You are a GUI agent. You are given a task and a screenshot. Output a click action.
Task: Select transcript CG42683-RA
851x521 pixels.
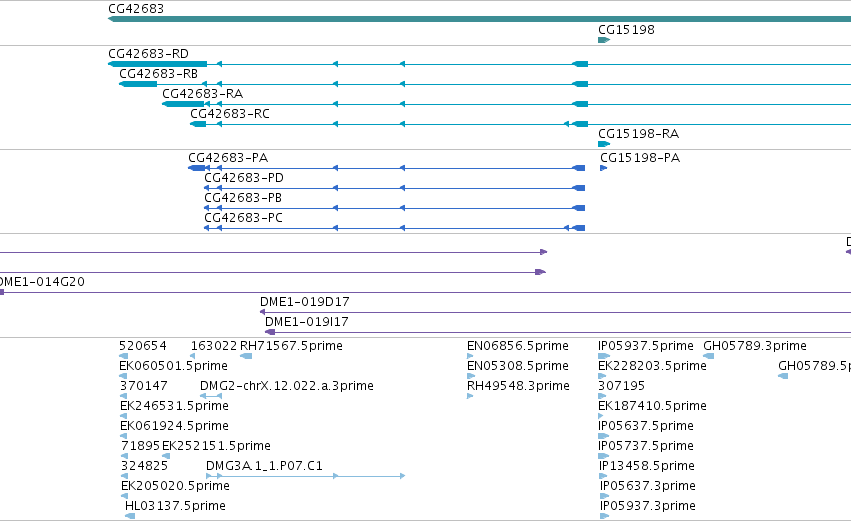202,94
